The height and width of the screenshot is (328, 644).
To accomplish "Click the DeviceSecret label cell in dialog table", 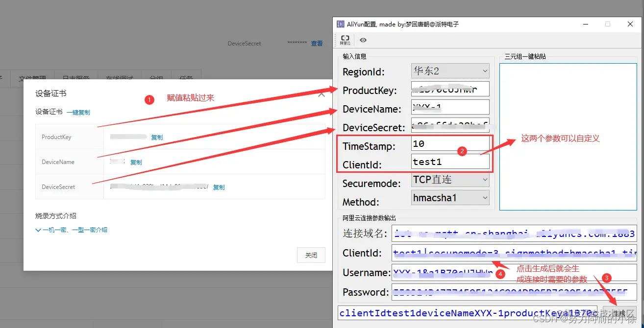I will click(70, 187).
